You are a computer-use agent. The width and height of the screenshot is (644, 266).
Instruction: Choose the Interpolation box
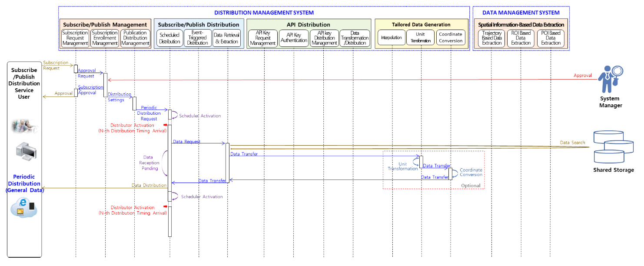point(391,38)
